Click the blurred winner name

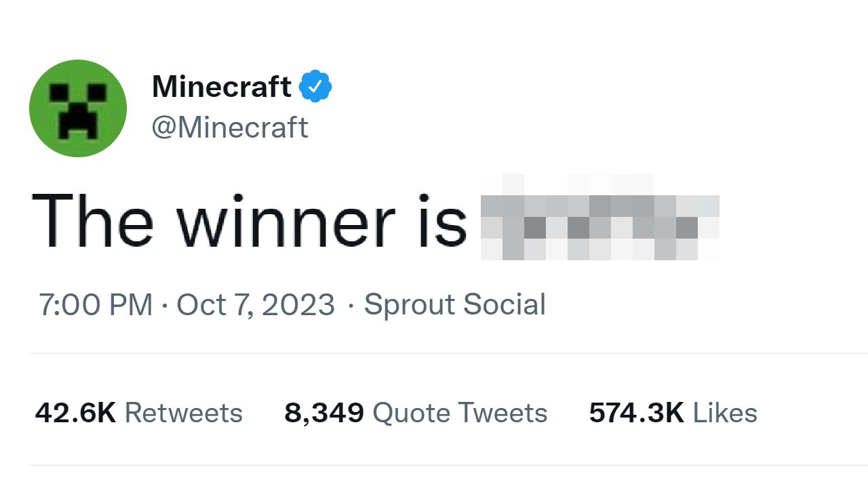[x=597, y=220]
